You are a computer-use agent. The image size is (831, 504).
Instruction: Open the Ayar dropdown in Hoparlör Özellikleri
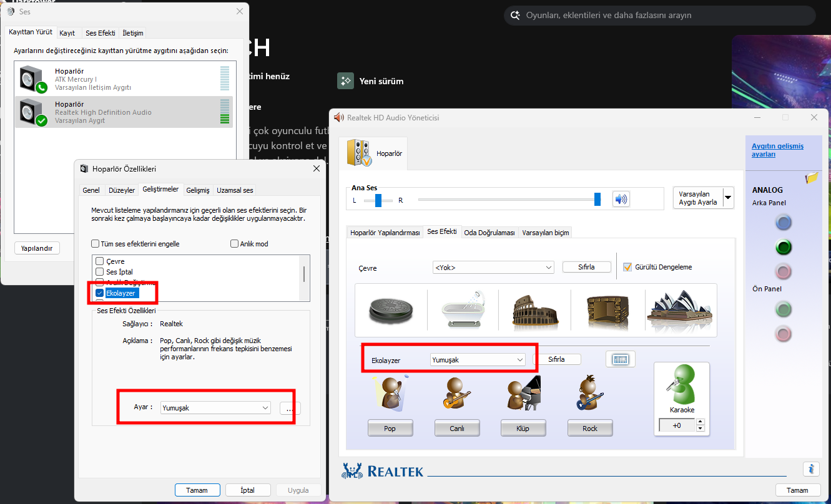tap(215, 408)
